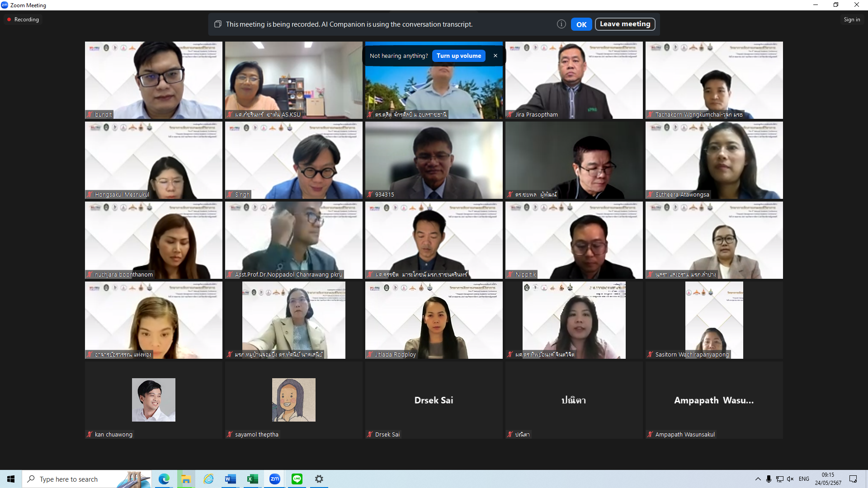Click the transcript icon in notification banner

(217, 24)
